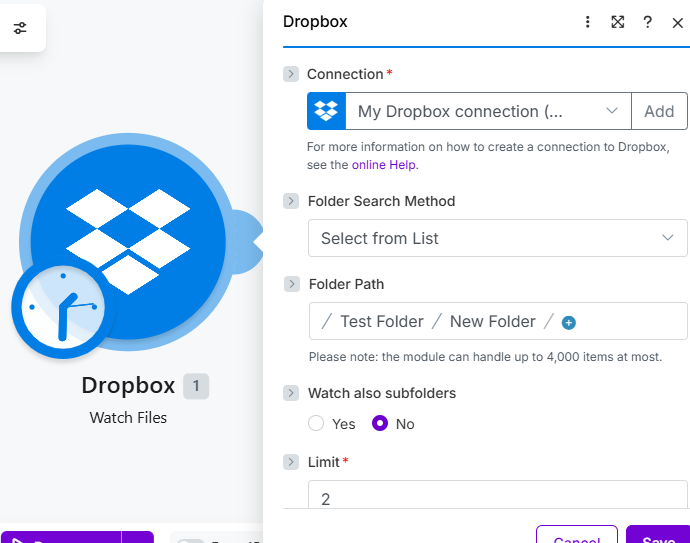Open the question mark help icon
Screen dimensions: 690x543
point(647,22)
